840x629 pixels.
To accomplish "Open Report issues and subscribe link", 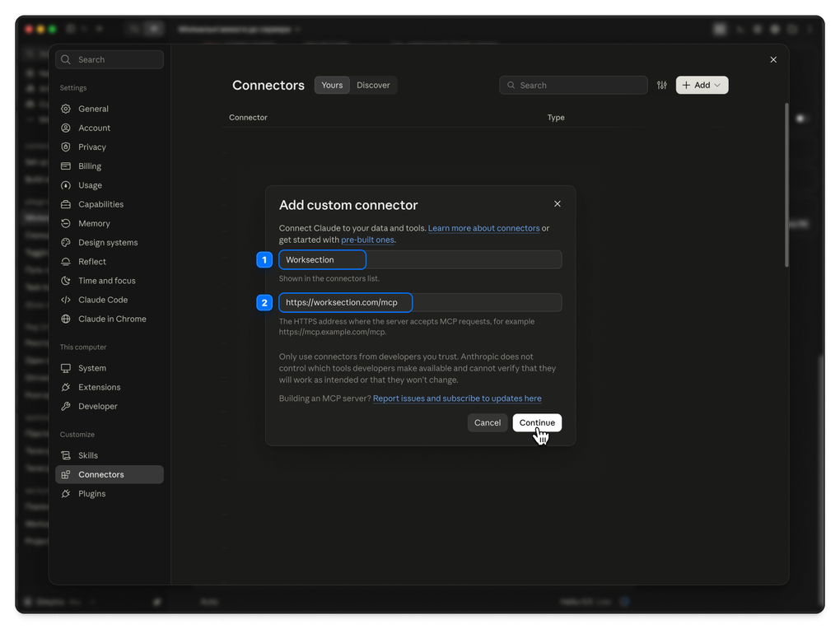I will point(457,398).
